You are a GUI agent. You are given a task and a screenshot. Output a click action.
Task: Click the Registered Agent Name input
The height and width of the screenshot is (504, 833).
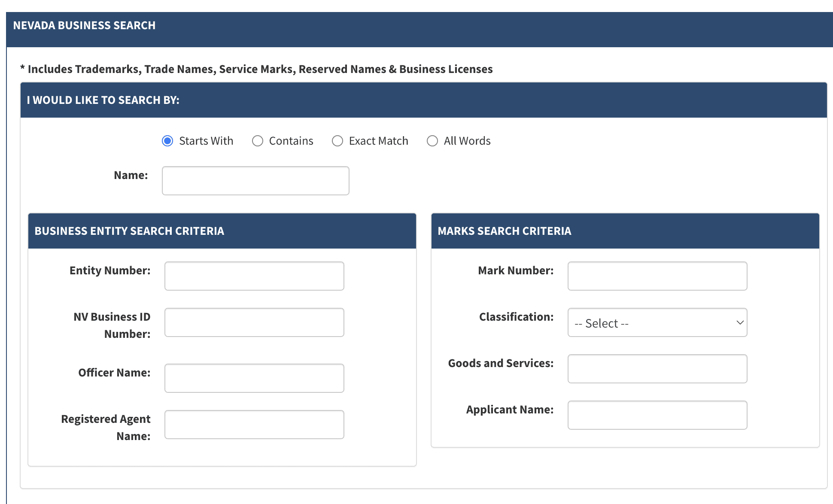(254, 424)
